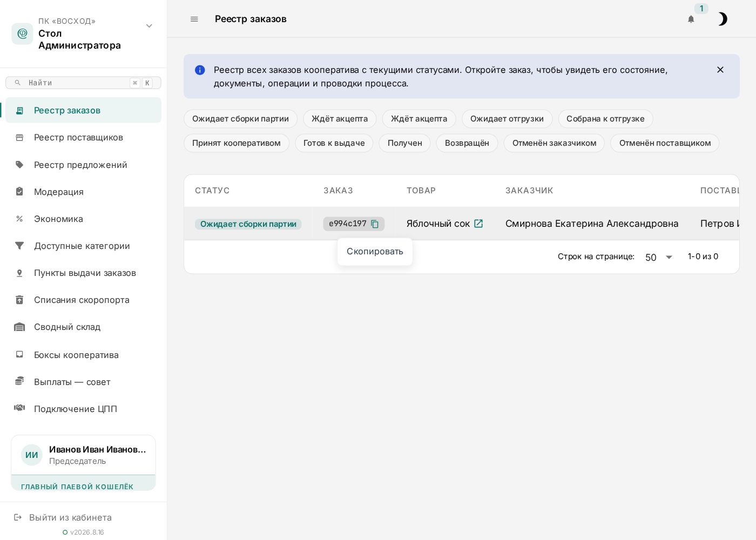Expand the workspace switcher chevron
Screen dimensions: 756x540
pyautogui.click(x=149, y=26)
